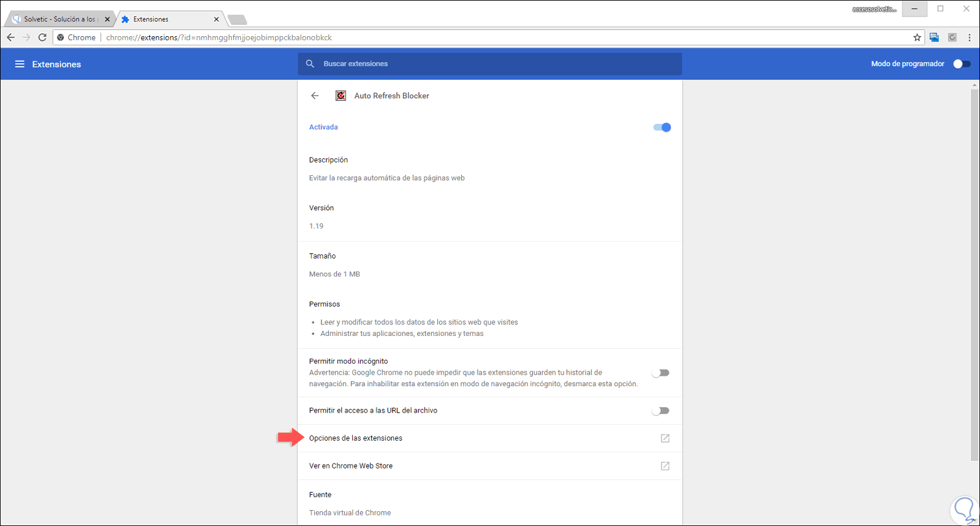
Task: Click the vertical page scrollbar
Action: [x=974, y=275]
